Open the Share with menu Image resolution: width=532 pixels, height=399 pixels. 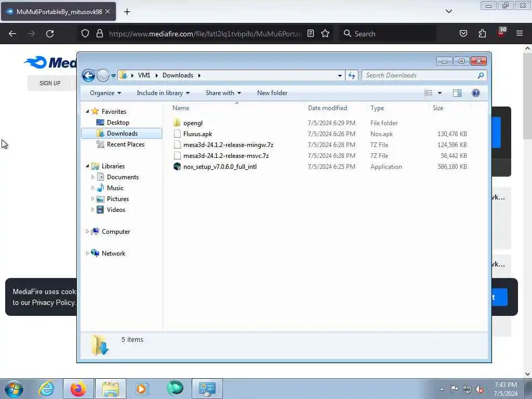[223, 93]
